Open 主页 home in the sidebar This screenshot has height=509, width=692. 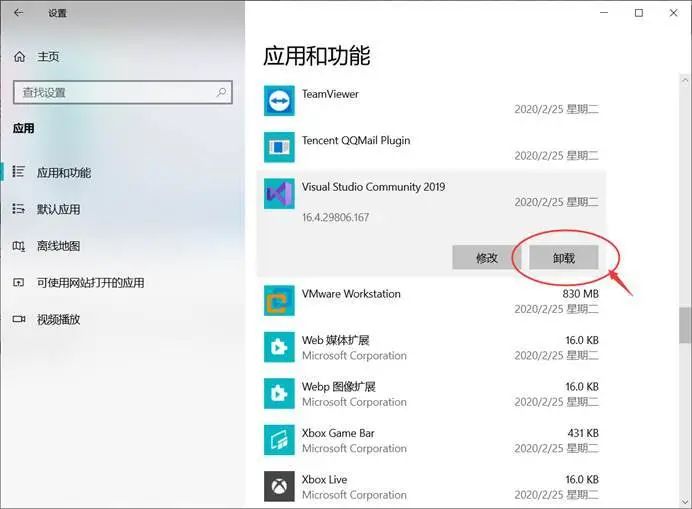(48, 57)
